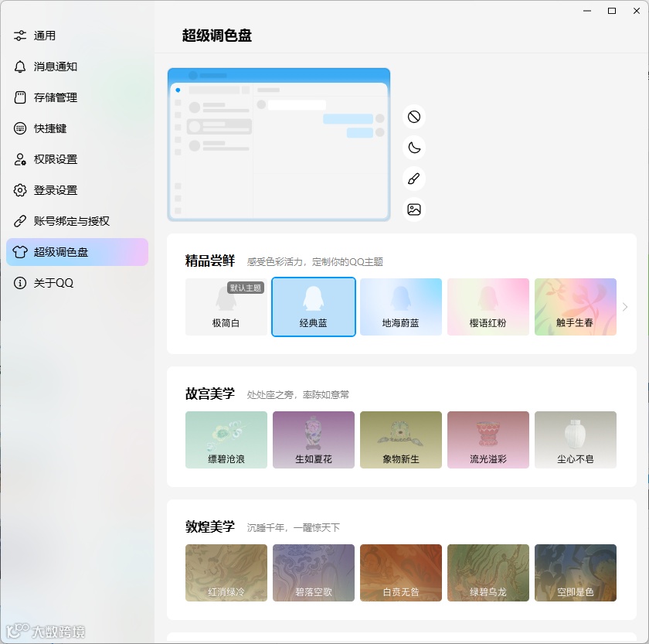This screenshot has width=649, height=644.
Task: Click the no-theme circle-slash icon
Action: [x=414, y=117]
